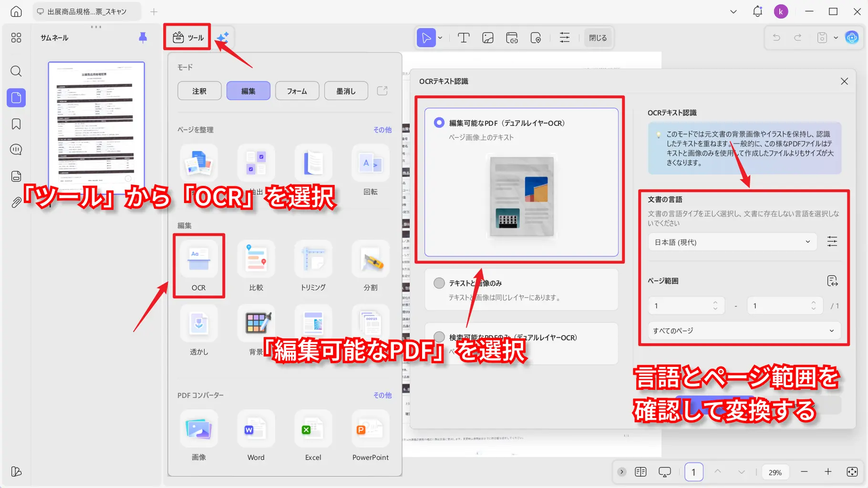
Task: Select the page thumbnails sidebar icon
Action: [x=16, y=98]
